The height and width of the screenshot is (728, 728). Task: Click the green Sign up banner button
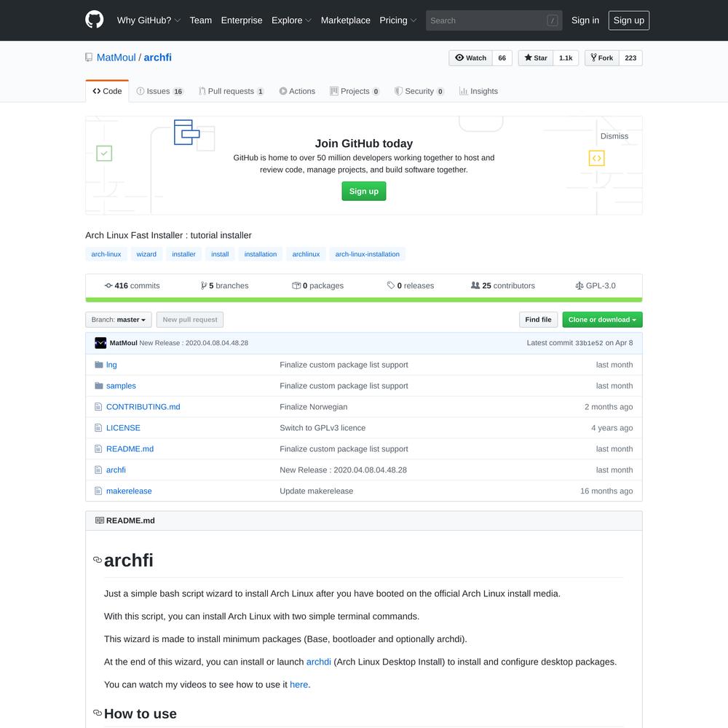[x=364, y=191]
